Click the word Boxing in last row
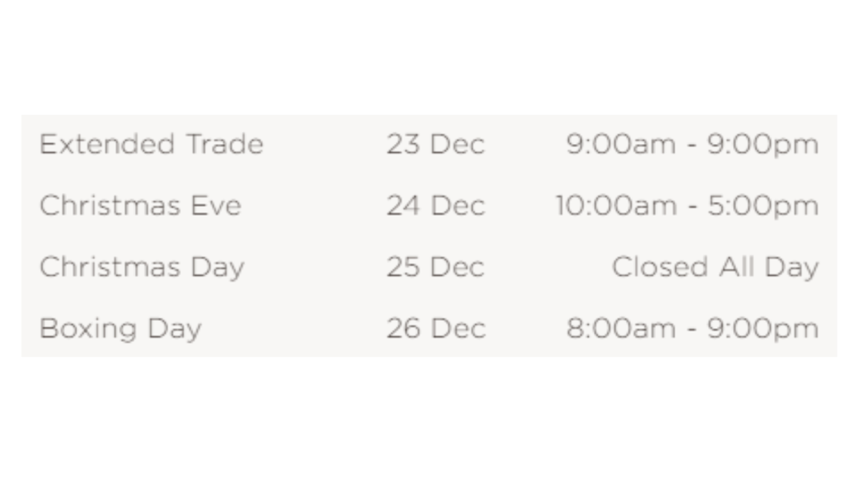 point(88,330)
